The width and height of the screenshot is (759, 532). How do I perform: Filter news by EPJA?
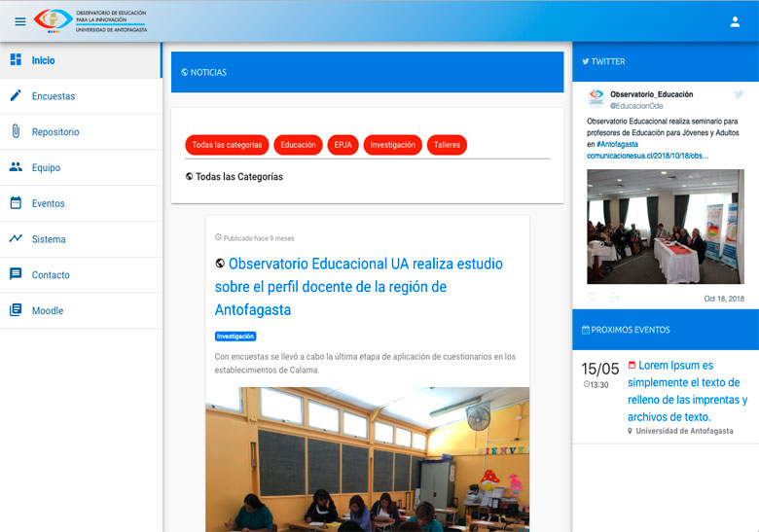coord(343,145)
